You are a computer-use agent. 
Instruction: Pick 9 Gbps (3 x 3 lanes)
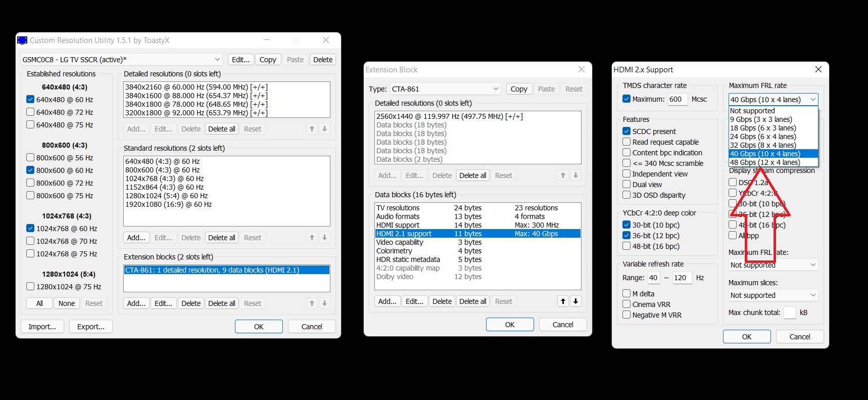(774, 119)
